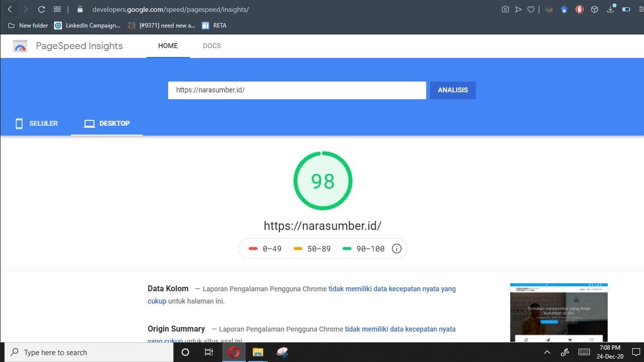Image resolution: width=644 pixels, height=362 pixels.
Task: Open Opera from the taskbar
Action: click(234, 352)
